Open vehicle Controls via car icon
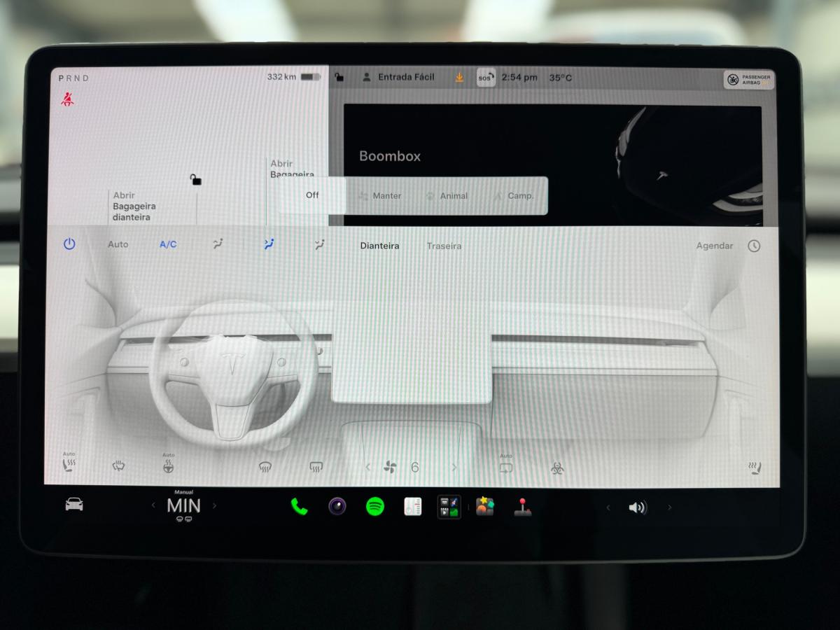840x630 pixels. coord(74,505)
